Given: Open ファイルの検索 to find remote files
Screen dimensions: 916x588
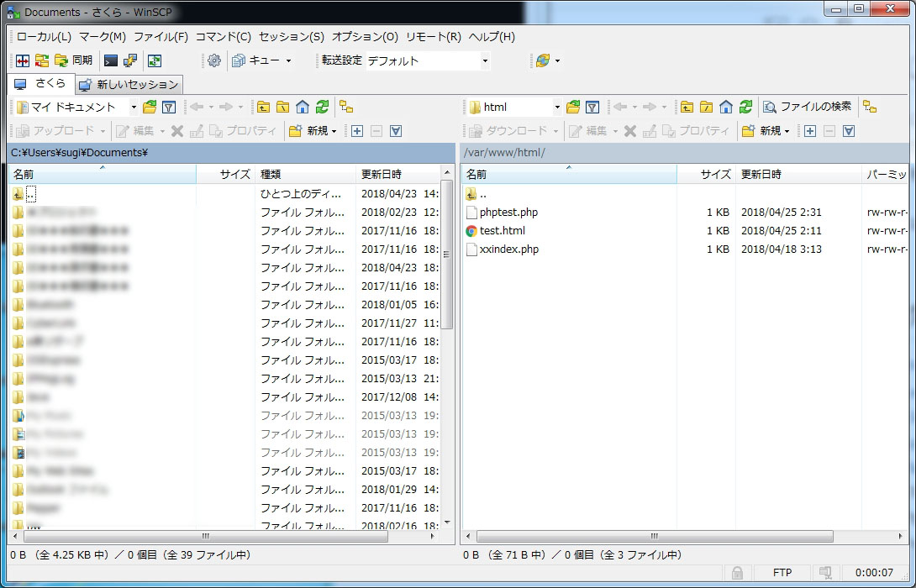Looking at the screenshot, I should pyautogui.click(x=808, y=107).
